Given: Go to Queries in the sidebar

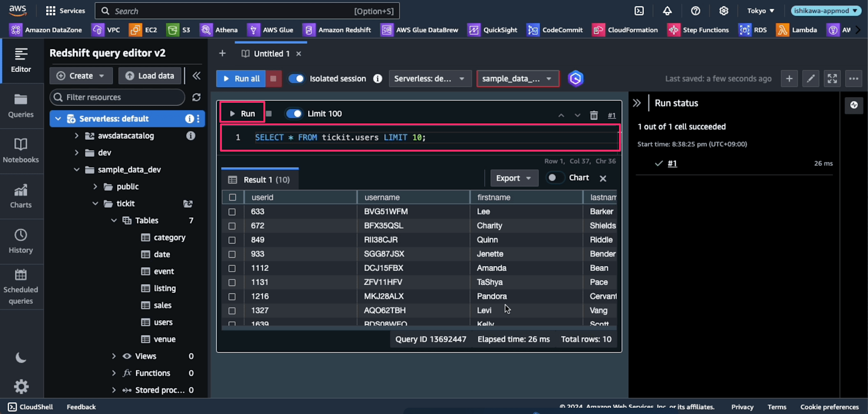Looking at the screenshot, I should (x=21, y=106).
